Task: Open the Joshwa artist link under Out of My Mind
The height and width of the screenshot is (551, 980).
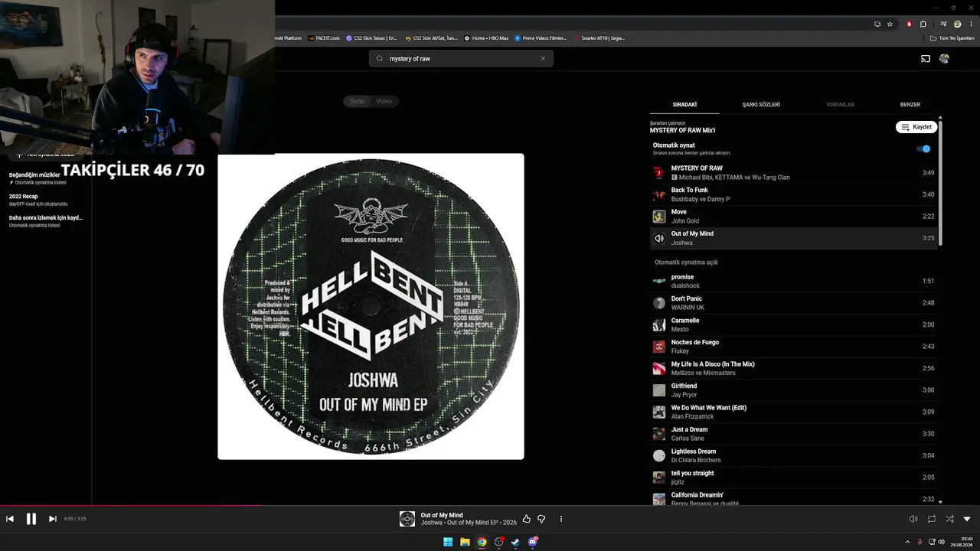Action: [x=682, y=243]
